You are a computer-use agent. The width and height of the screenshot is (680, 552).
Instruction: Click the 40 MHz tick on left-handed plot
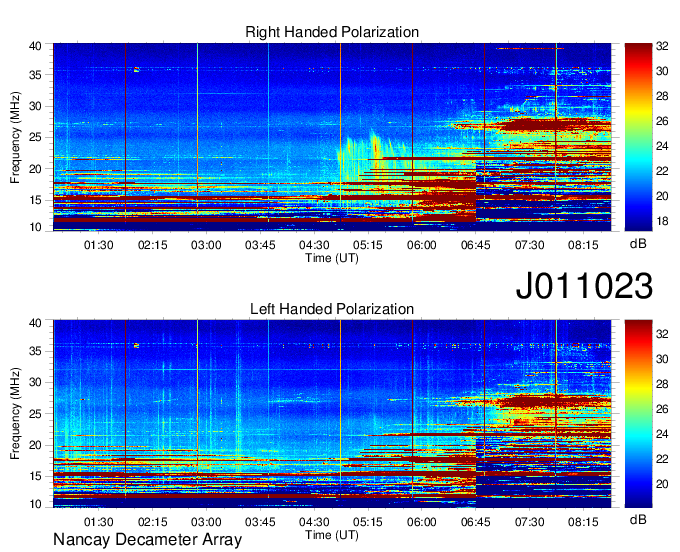click(35, 323)
